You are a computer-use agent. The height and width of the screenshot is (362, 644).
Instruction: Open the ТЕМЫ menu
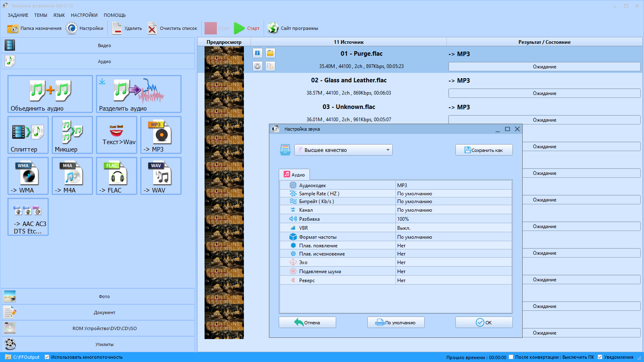(x=41, y=15)
